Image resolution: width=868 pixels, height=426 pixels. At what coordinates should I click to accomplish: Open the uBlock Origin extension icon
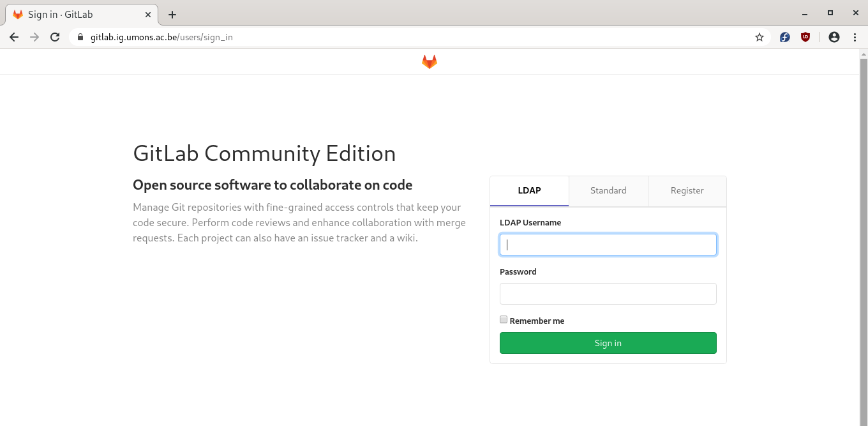pos(805,37)
